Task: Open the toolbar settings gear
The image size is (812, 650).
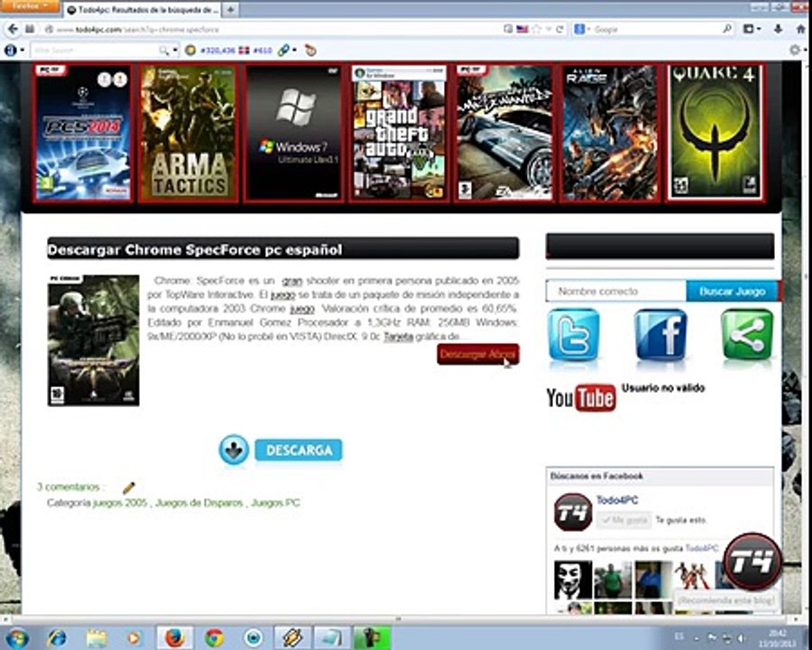Action: tap(796, 51)
